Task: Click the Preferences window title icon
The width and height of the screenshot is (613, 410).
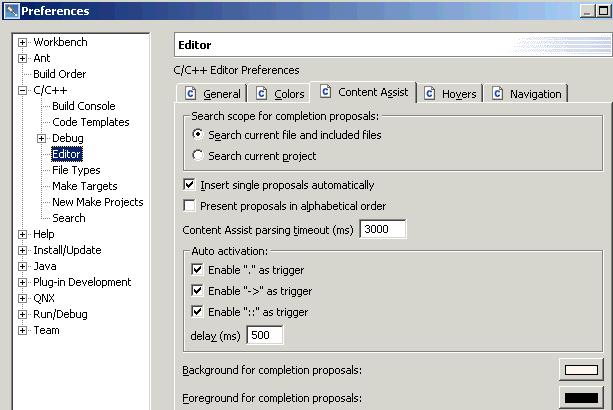Action: click(x=10, y=11)
